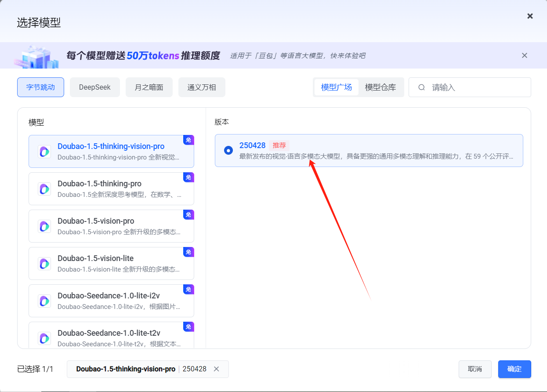Viewport: 547px width, 392px height.
Task: Click the 250428 version label
Action: click(x=252, y=145)
